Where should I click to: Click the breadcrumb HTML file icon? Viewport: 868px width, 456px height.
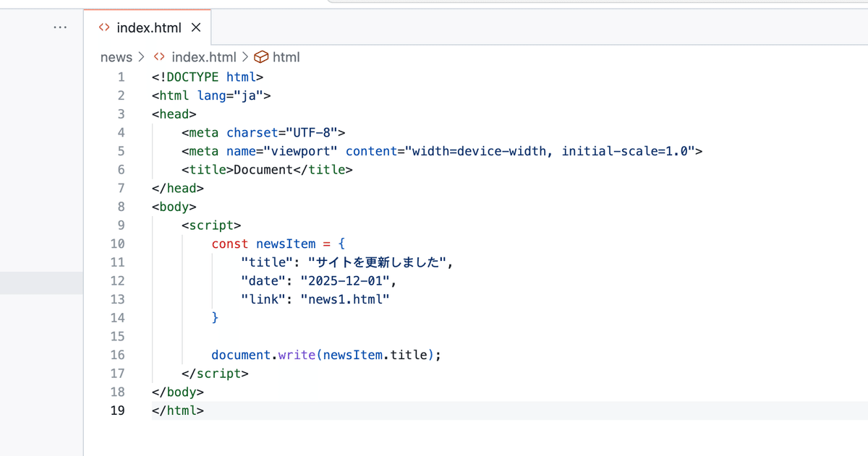click(160, 57)
